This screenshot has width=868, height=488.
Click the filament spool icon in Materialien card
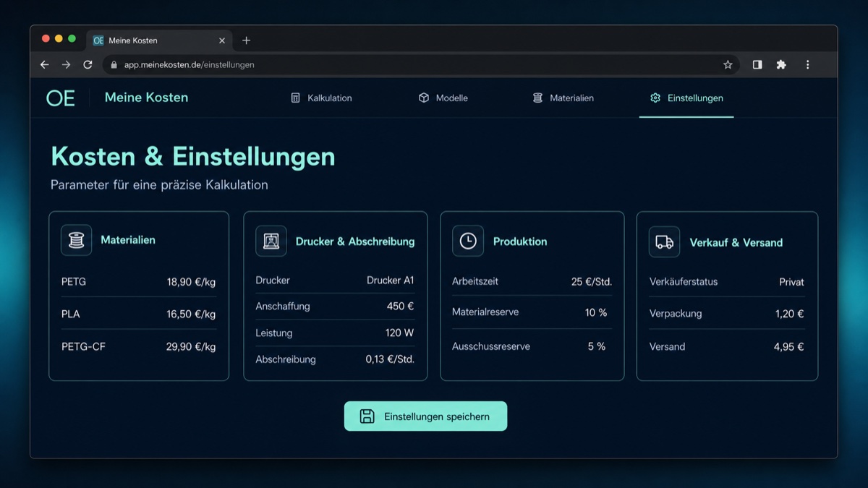[x=77, y=240]
